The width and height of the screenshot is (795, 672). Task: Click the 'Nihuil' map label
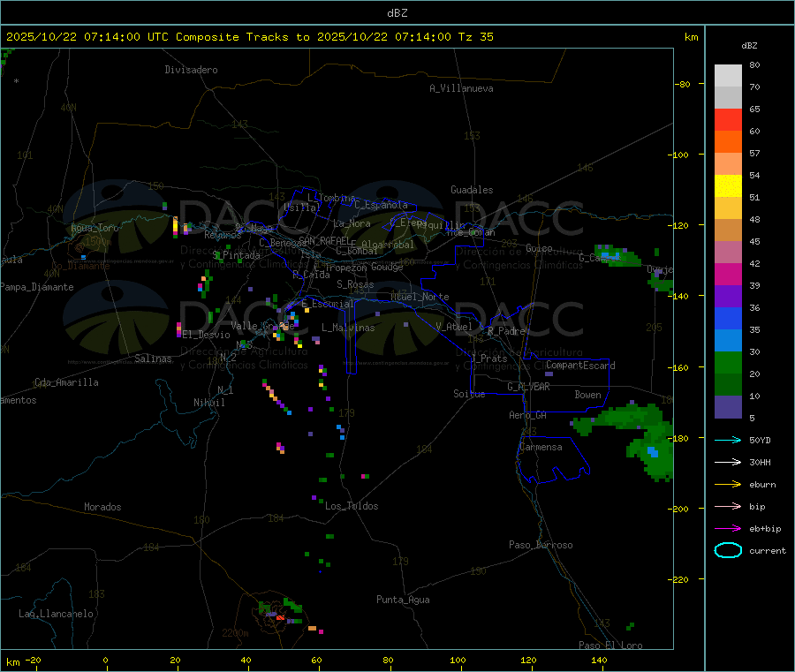(x=209, y=403)
